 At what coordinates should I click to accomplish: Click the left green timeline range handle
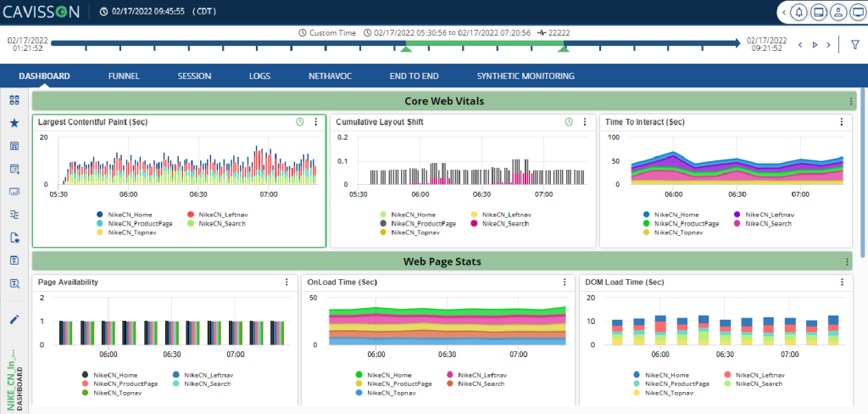click(406, 50)
